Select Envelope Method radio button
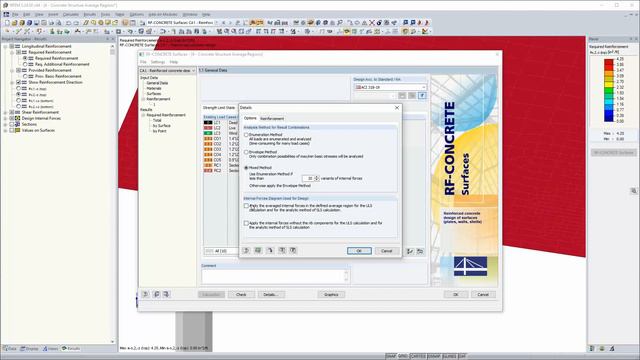This screenshot has height=360, width=640. pyautogui.click(x=246, y=152)
